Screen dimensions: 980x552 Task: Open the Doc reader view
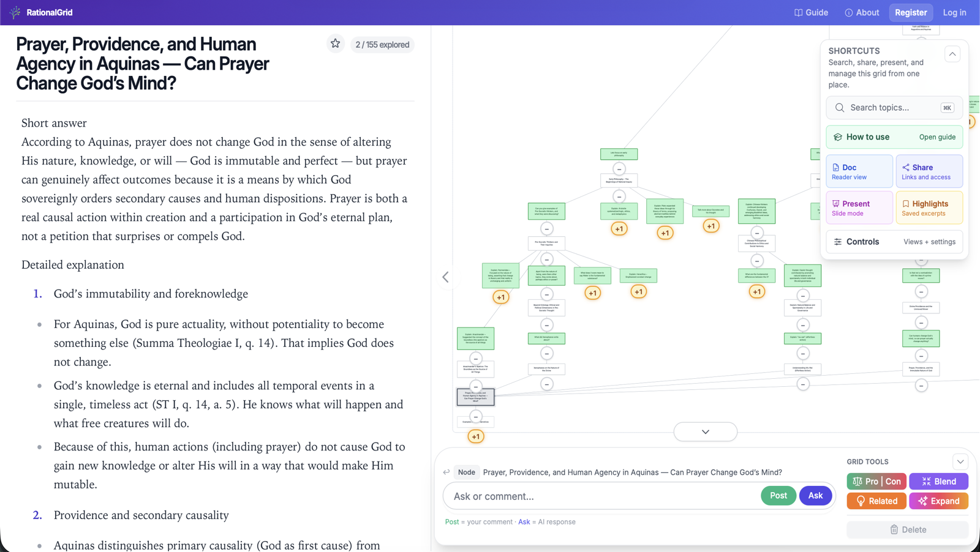click(x=859, y=171)
